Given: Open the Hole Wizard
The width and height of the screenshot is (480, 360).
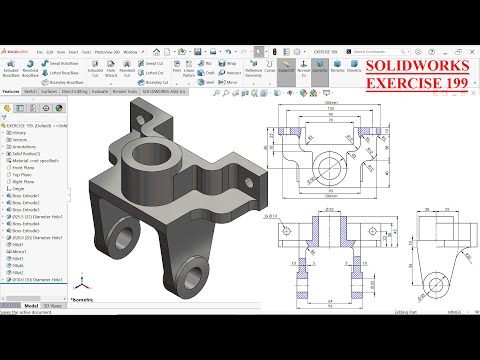Looking at the screenshot, I should 111,69.
